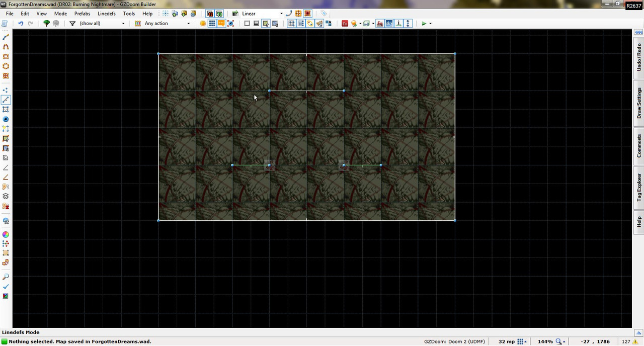Expand model rendering dropdown arrow
This screenshot has height=346, width=644.
[373, 24]
